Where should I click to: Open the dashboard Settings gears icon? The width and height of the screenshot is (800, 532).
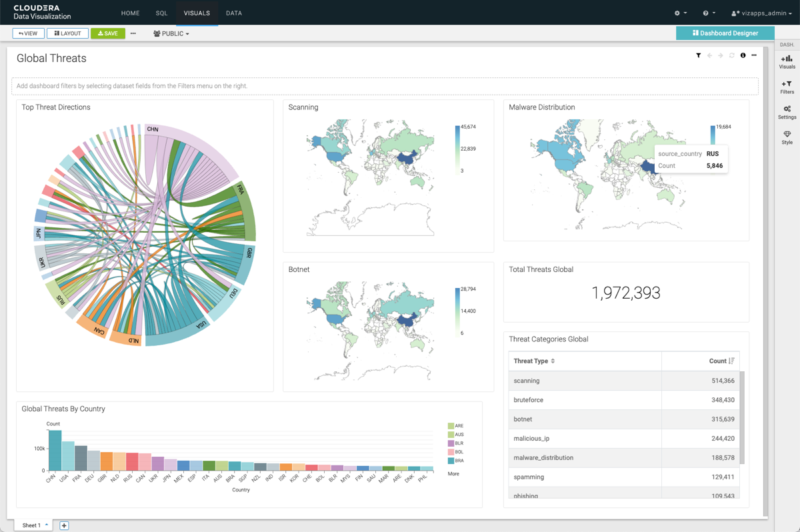click(787, 112)
